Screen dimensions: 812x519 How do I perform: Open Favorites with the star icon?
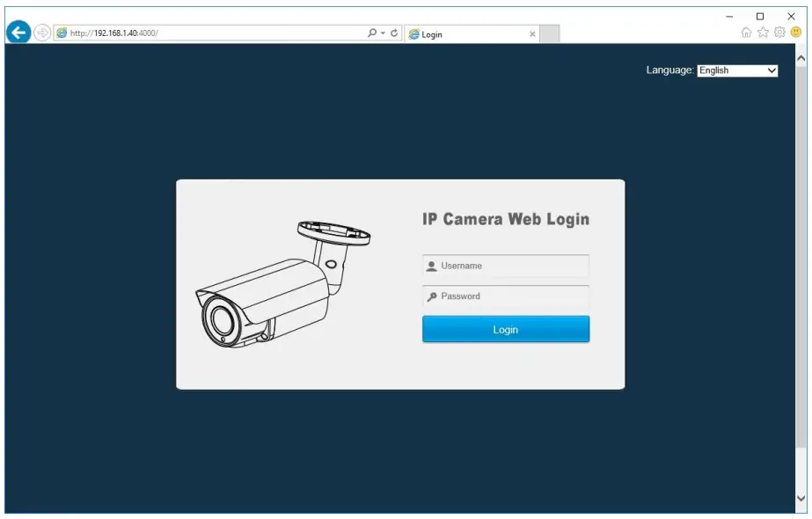(763, 33)
